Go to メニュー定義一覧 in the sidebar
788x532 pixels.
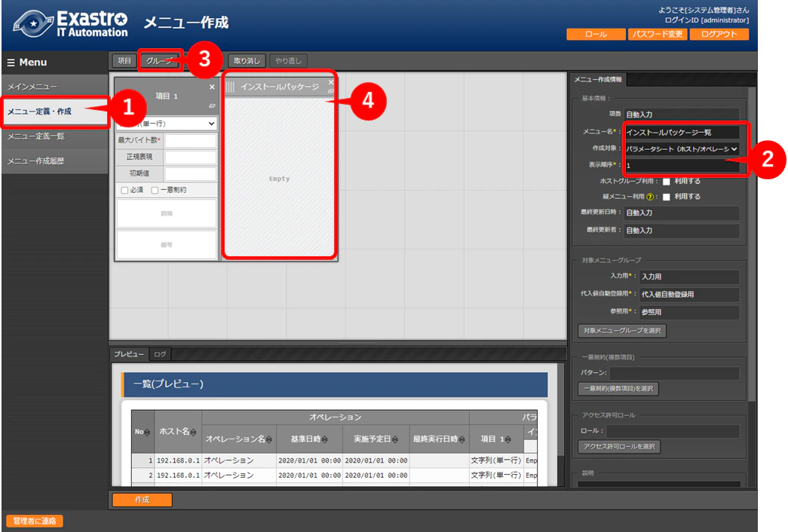click(x=55, y=136)
